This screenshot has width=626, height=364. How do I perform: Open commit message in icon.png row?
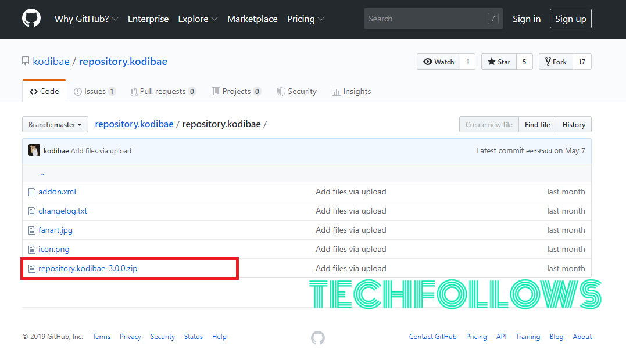coord(351,249)
